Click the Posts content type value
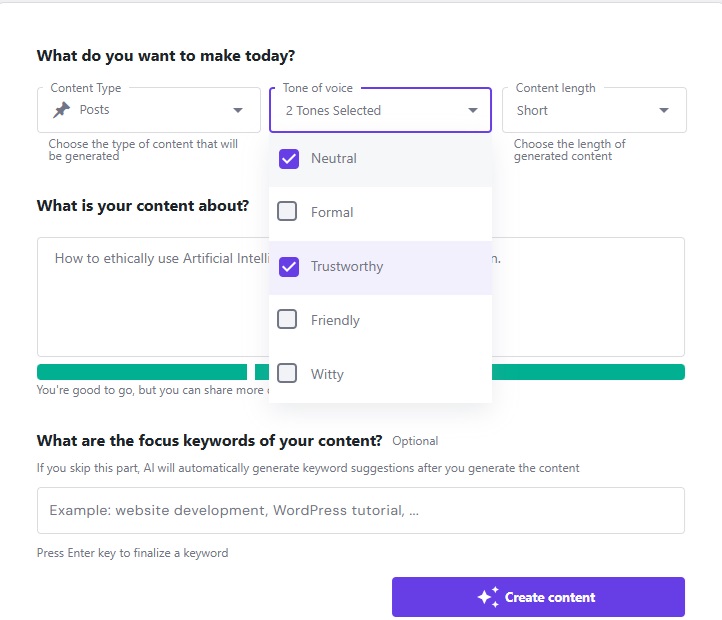Screen dimensions: 722x620 coord(95,110)
